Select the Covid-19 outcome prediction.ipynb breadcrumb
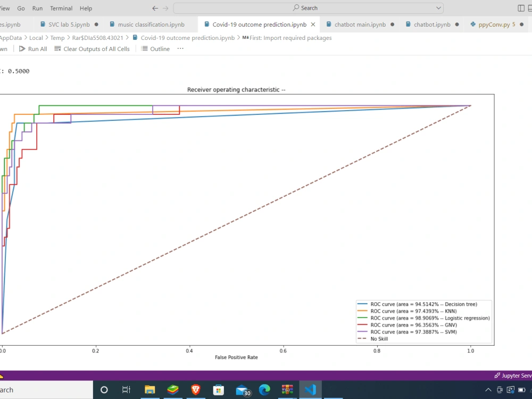This screenshot has width=532, height=399. point(188,38)
